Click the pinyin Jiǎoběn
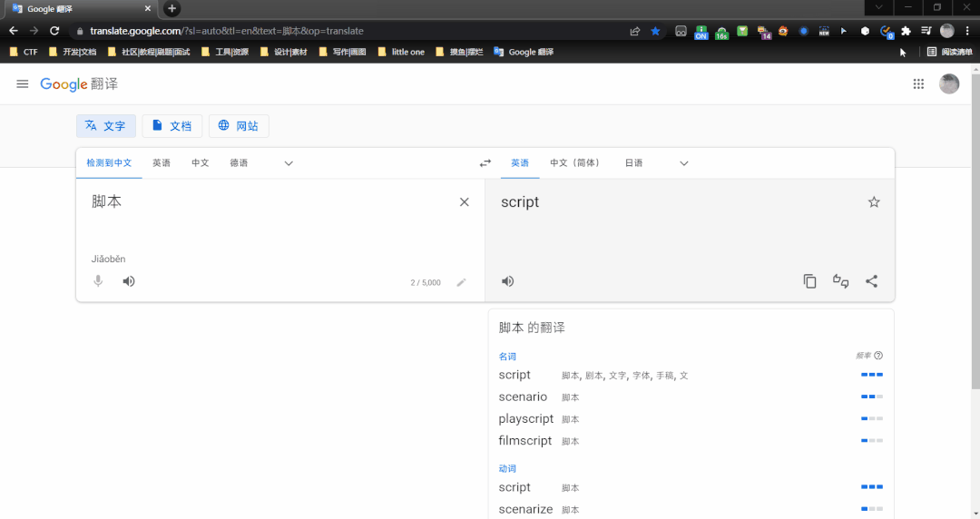Viewport: 980px width, 519px height. [108, 259]
